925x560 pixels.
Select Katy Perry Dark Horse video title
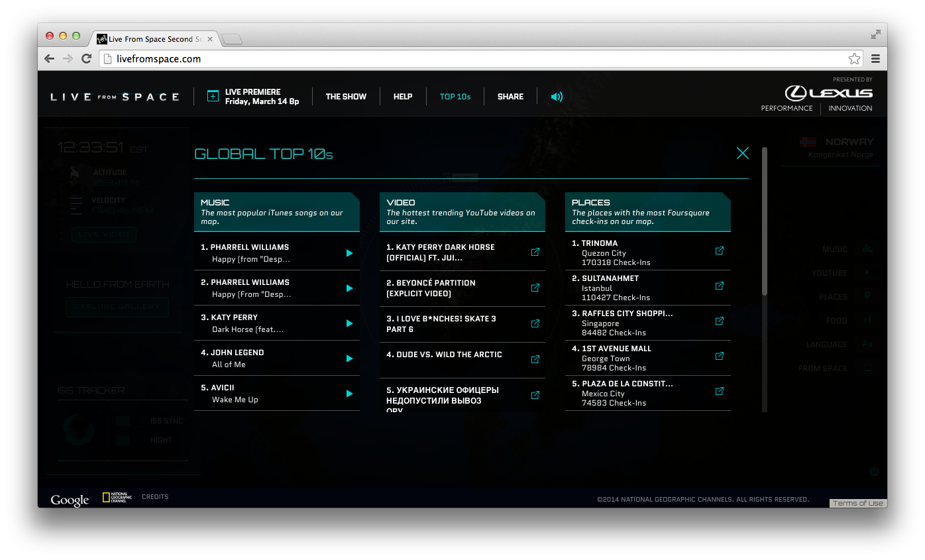(441, 252)
